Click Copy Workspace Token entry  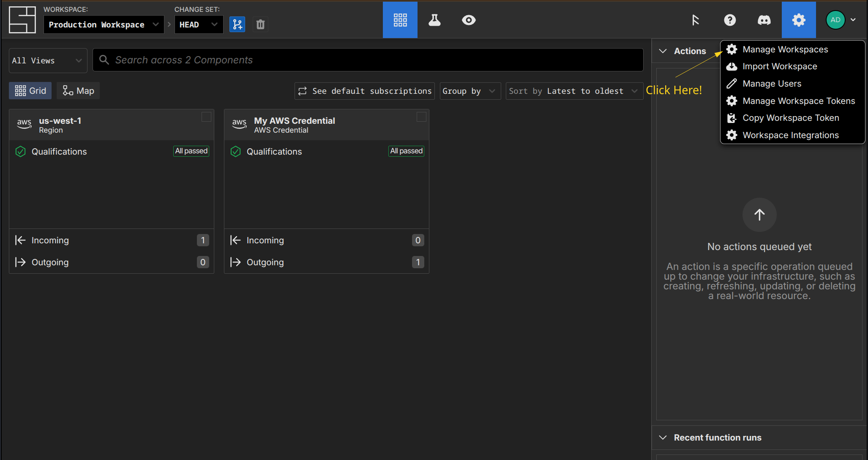(790, 118)
